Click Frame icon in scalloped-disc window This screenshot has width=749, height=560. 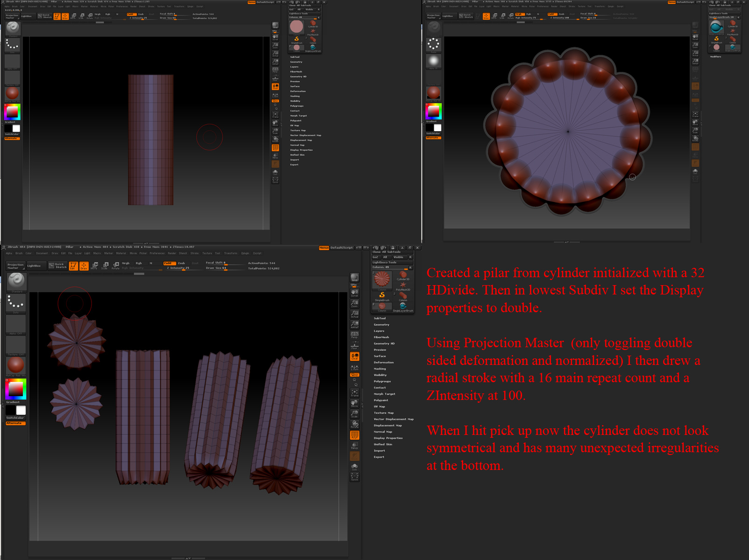695,115
